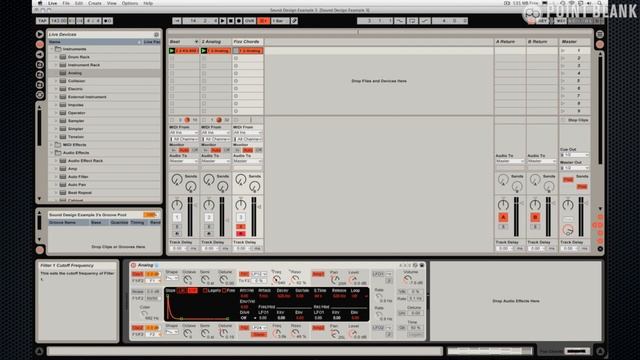
Task: Toggle track 2 activator button
Action: (x=209, y=218)
